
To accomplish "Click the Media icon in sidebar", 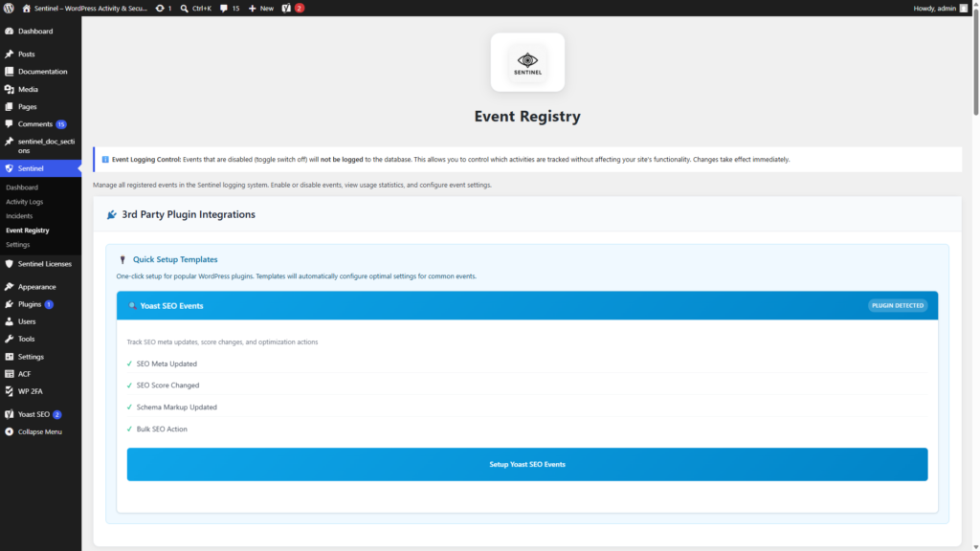I will 9,89.
